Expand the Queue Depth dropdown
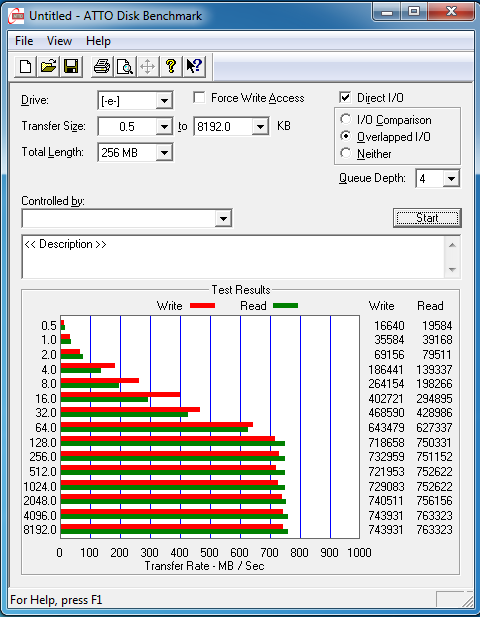The width and height of the screenshot is (480, 617). 451,179
